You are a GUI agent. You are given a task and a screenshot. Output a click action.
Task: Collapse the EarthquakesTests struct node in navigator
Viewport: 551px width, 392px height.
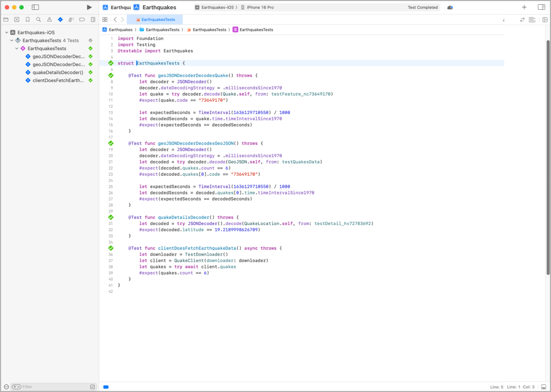point(17,48)
